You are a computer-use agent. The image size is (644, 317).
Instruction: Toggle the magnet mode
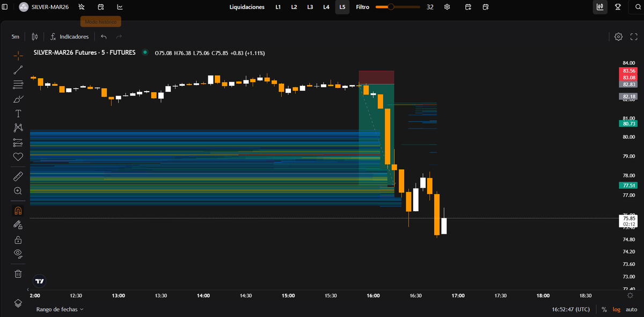(18, 211)
